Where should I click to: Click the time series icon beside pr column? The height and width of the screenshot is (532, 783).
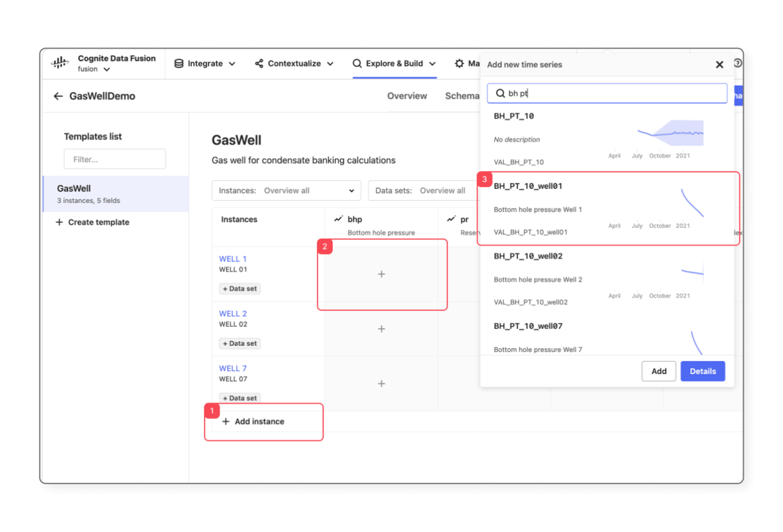click(x=450, y=219)
